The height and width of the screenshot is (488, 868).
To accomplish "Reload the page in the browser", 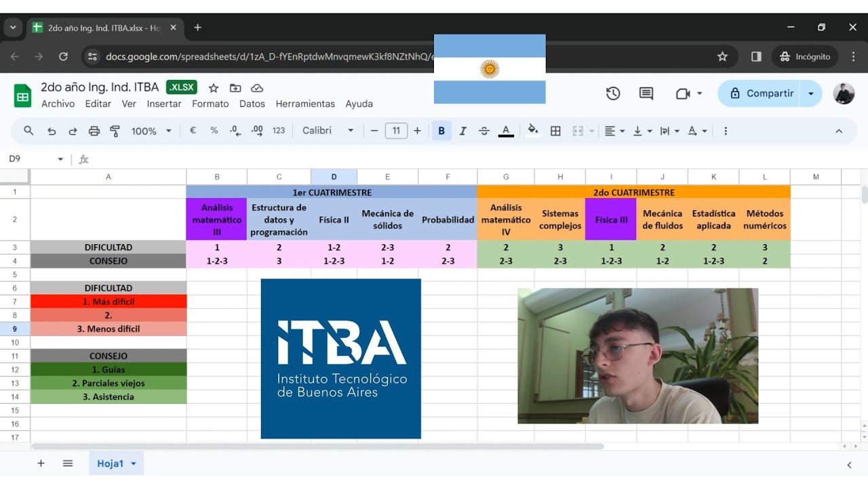I will tap(63, 57).
